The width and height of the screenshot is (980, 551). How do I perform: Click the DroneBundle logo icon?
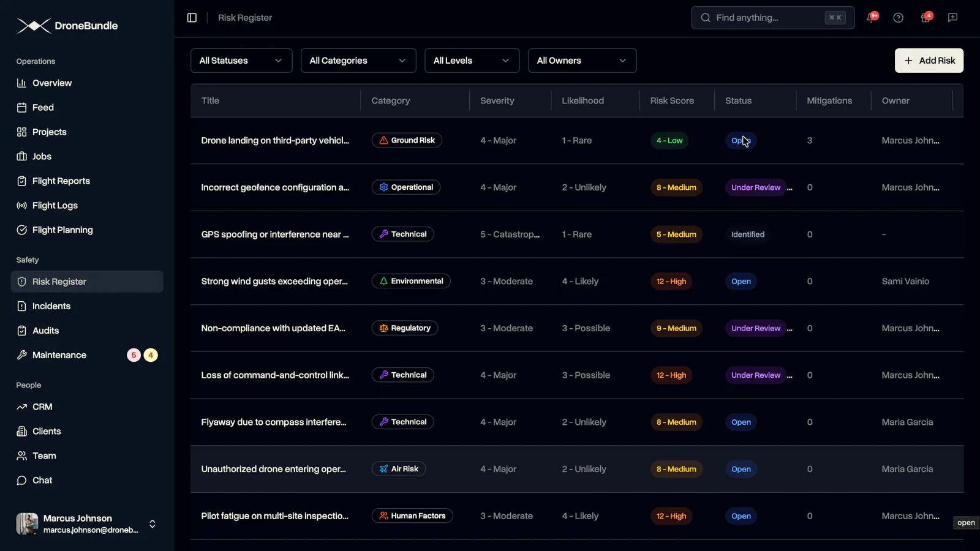coord(34,26)
